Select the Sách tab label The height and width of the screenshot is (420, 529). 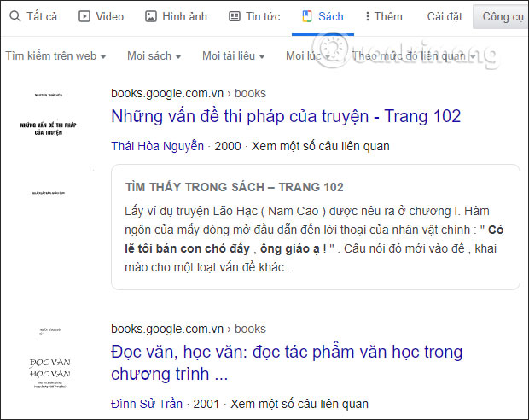pyautogui.click(x=331, y=16)
